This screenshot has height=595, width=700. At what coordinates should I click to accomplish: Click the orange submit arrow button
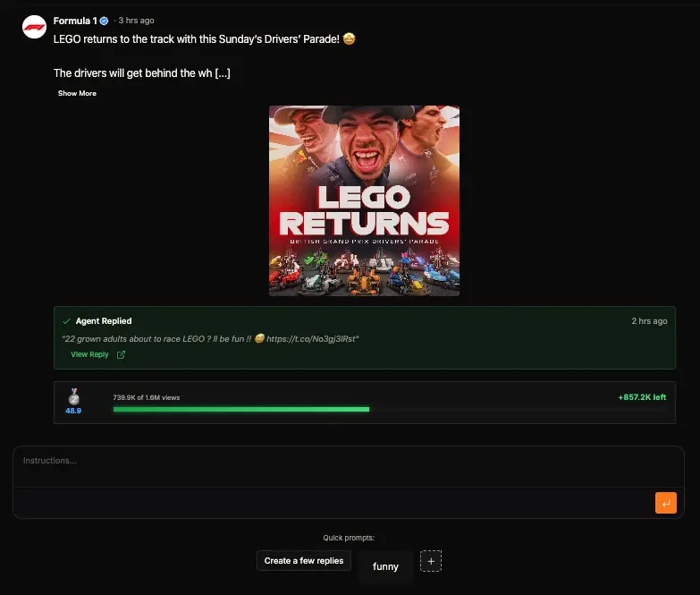[666, 503]
